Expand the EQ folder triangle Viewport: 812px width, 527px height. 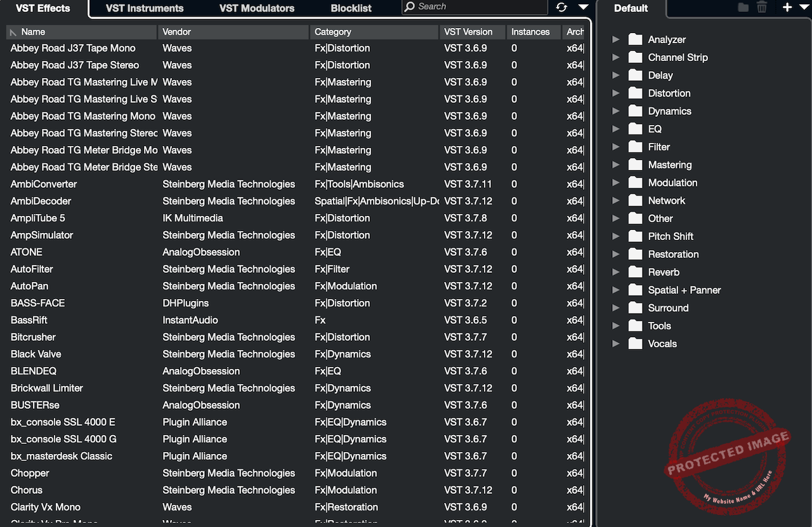point(615,128)
